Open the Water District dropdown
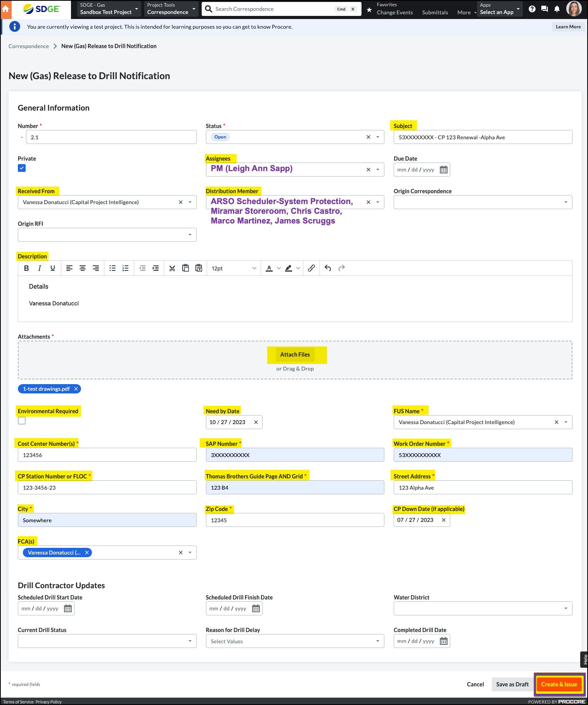The image size is (588, 705). 565,608
